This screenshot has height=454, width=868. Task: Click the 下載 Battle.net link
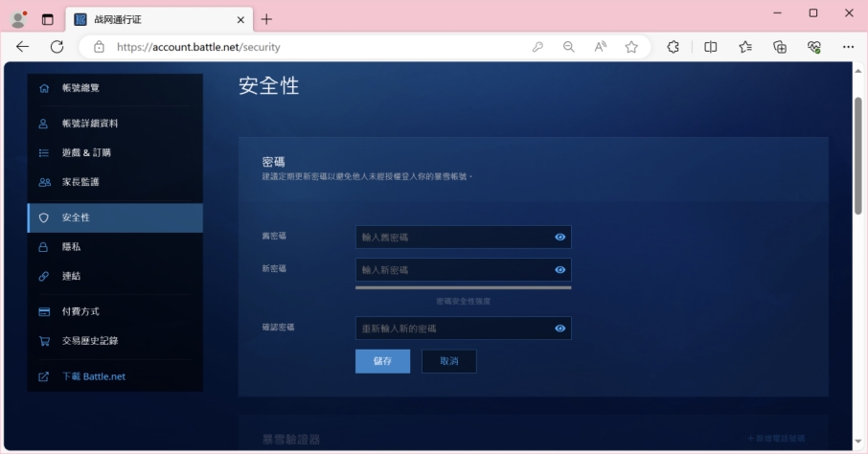(x=94, y=376)
